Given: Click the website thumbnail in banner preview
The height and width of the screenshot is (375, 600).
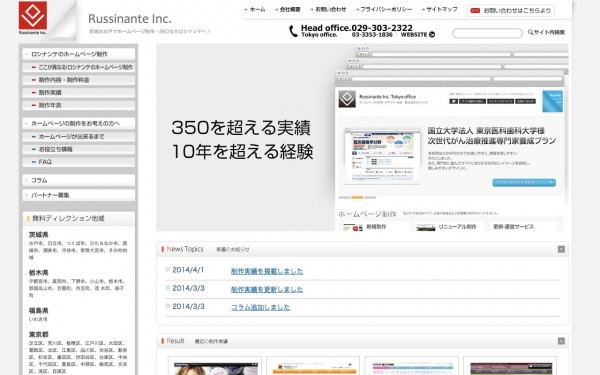Looking at the screenshot, I should 382,157.
